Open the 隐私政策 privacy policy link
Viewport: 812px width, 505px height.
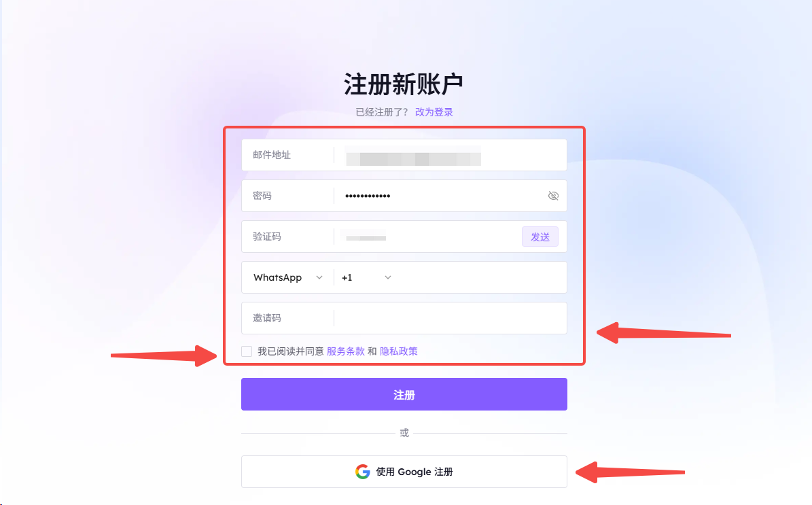pyautogui.click(x=398, y=351)
